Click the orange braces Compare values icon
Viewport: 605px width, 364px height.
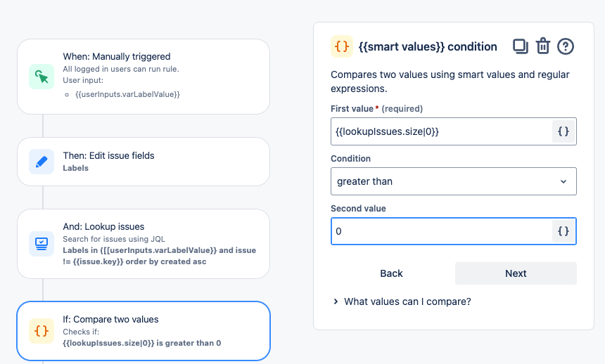click(42, 331)
